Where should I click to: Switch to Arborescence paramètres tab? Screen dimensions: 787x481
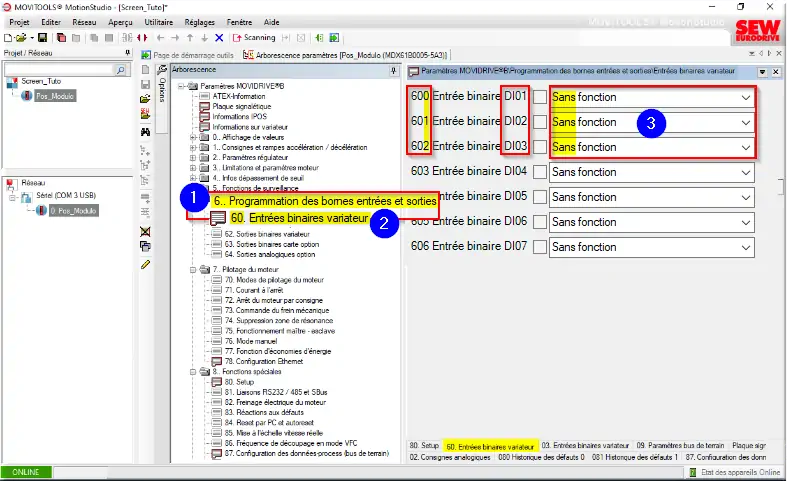click(345, 55)
